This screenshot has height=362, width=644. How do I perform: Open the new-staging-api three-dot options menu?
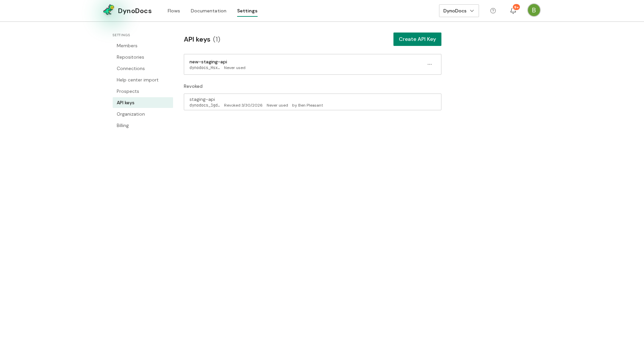coord(430,64)
